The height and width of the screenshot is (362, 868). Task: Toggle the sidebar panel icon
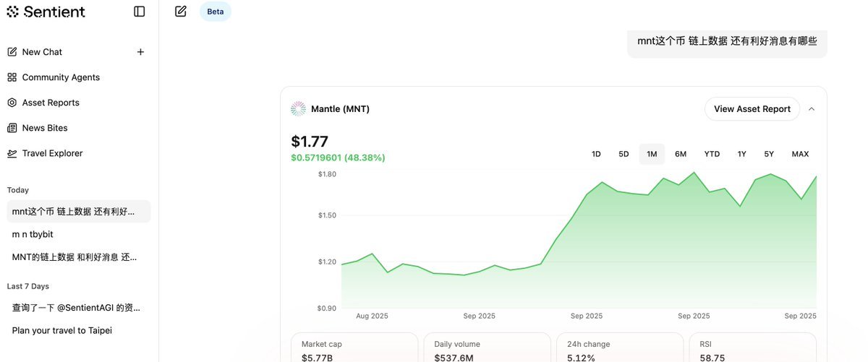[x=140, y=12]
